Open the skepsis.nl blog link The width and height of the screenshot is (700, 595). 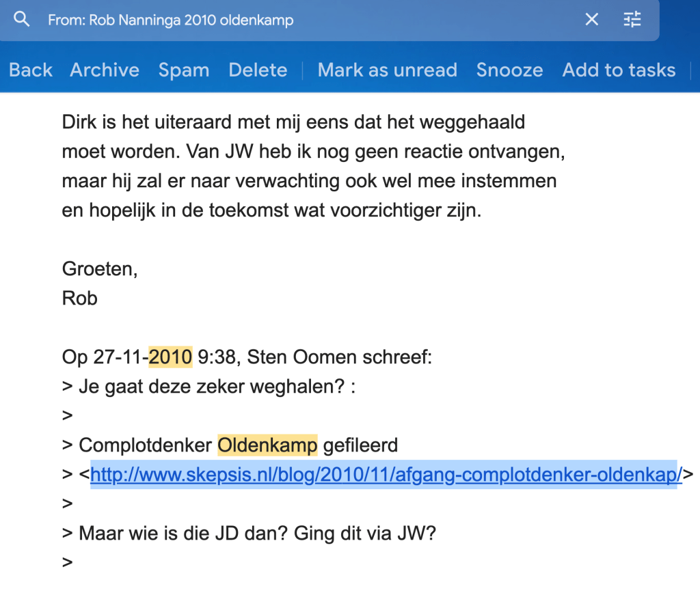tap(386, 474)
